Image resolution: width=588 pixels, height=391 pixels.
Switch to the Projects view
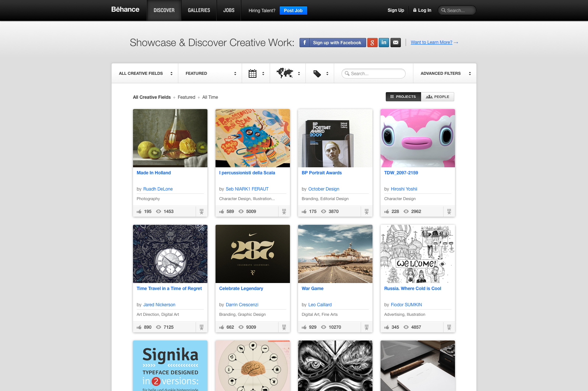pyautogui.click(x=403, y=97)
